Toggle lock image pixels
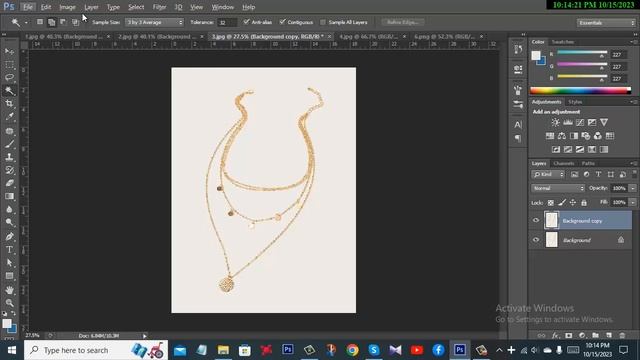The height and width of the screenshot is (360, 640). coord(562,202)
